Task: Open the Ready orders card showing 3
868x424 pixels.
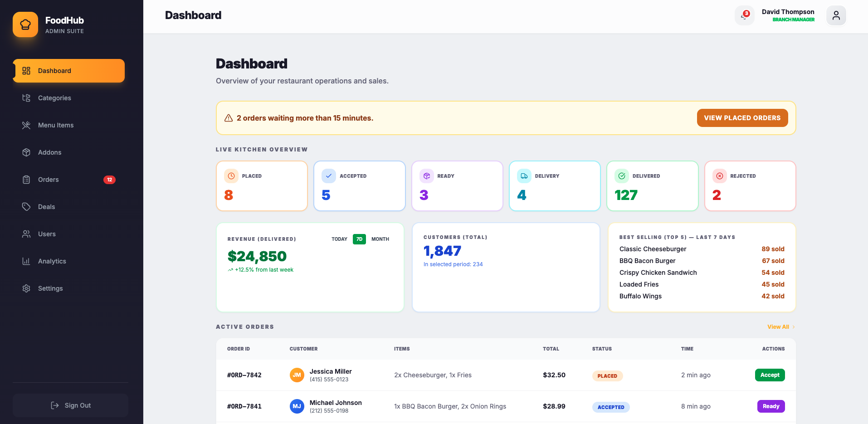Action: point(457,186)
